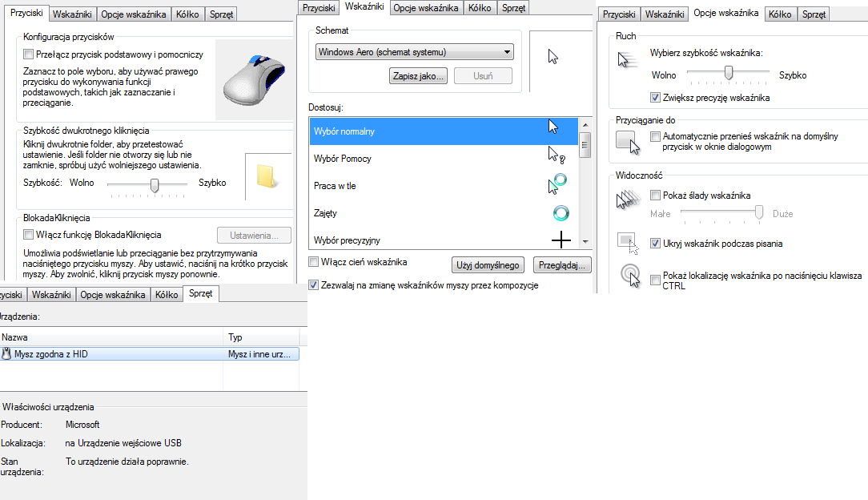Select the Zajęty list row
868x500 pixels.
[x=444, y=212]
